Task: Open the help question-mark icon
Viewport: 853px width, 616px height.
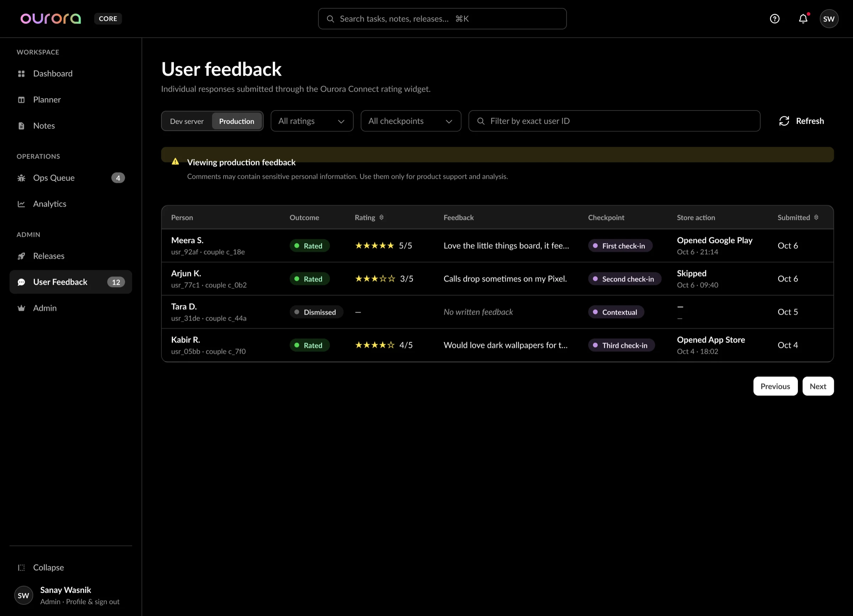Action: point(774,18)
